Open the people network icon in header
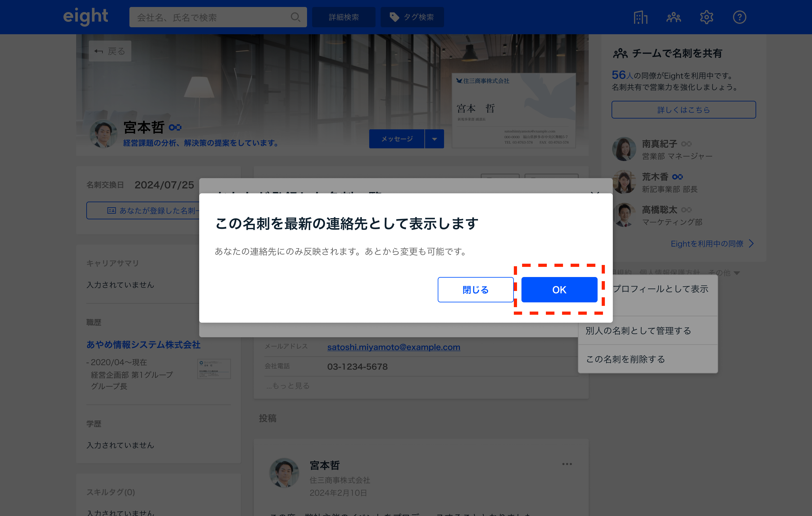This screenshot has width=812, height=516. click(x=673, y=17)
